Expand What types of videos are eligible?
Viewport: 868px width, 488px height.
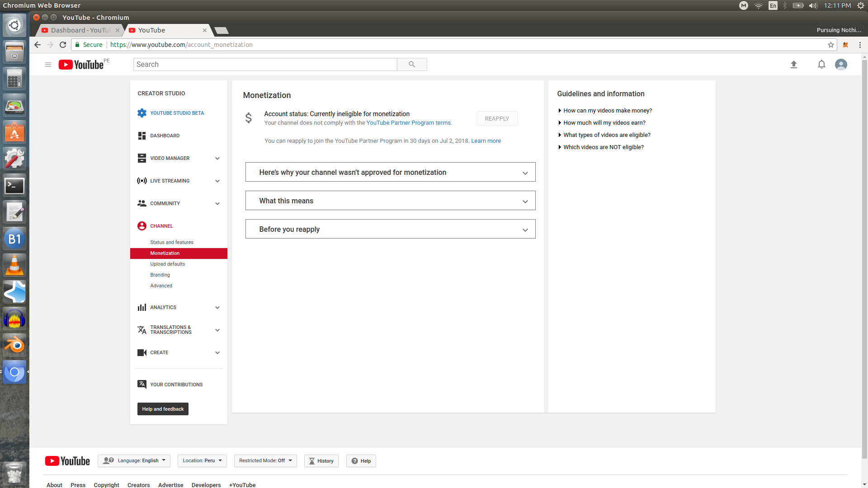point(604,135)
